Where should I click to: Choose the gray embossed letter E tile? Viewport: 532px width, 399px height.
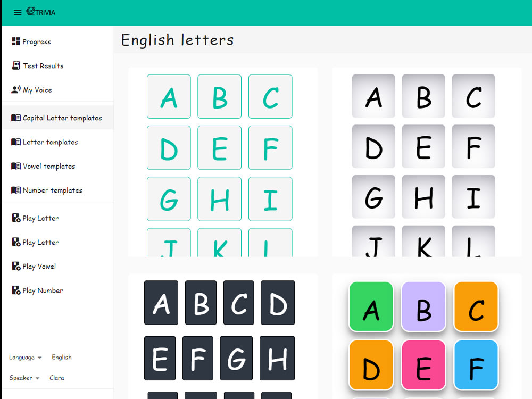pos(423,146)
